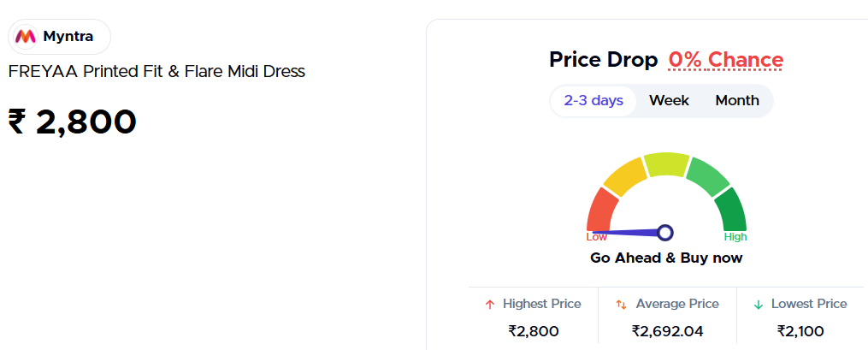Screen dimensions: 868x350
Task: Click the Myntra logo icon
Action: tap(26, 37)
